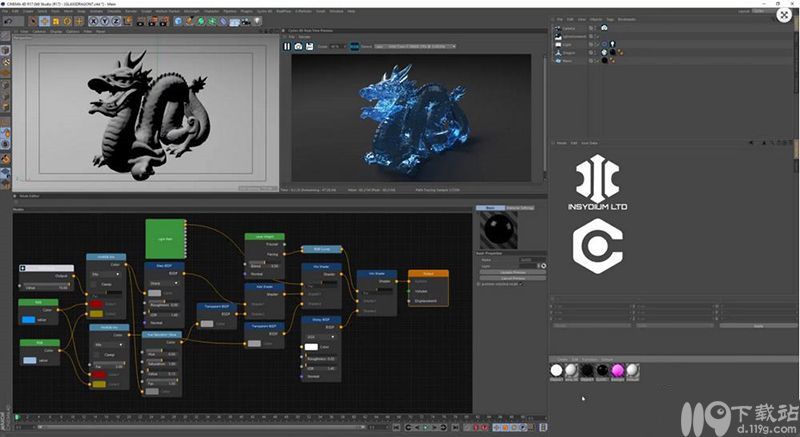800x437 pixels.
Task: Click the Render View clapperboard icon
Action: point(141,21)
